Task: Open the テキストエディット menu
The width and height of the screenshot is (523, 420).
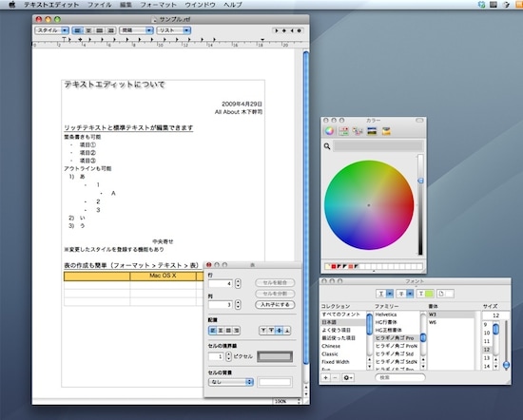Action: (51, 5)
